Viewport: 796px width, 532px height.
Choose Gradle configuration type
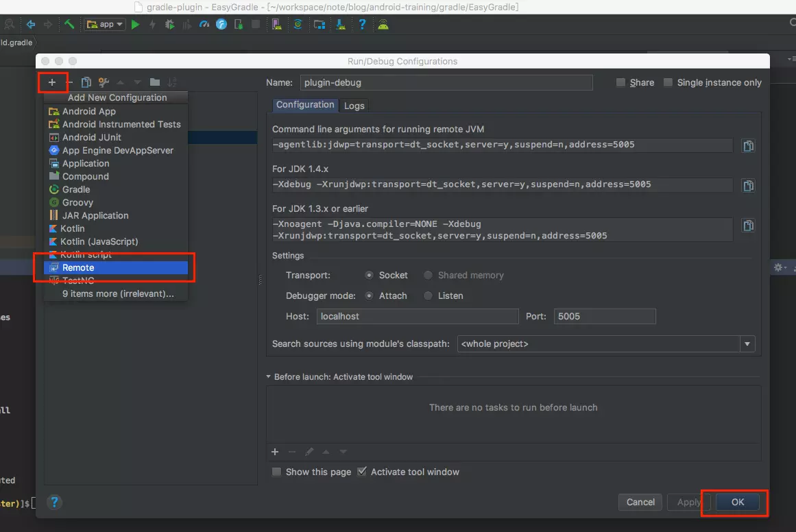tap(116, 189)
